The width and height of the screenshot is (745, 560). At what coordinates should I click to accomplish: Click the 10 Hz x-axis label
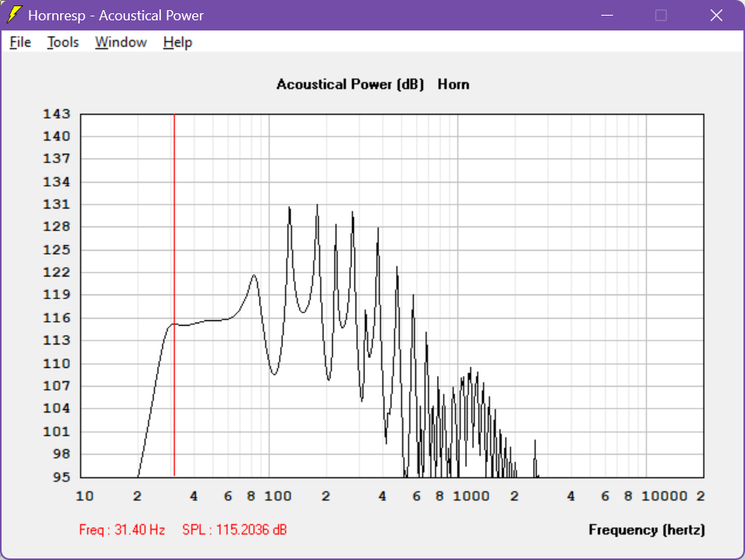point(84,496)
